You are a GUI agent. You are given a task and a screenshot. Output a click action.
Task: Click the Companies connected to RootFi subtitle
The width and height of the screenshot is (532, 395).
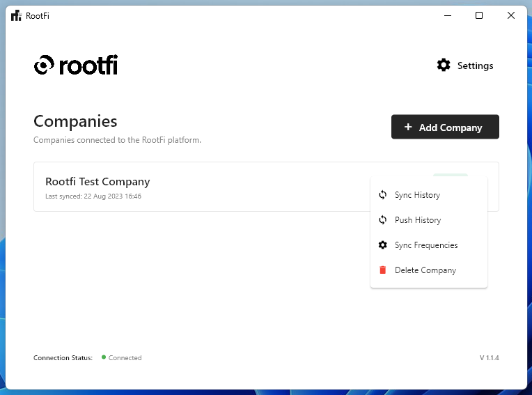point(117,140)
